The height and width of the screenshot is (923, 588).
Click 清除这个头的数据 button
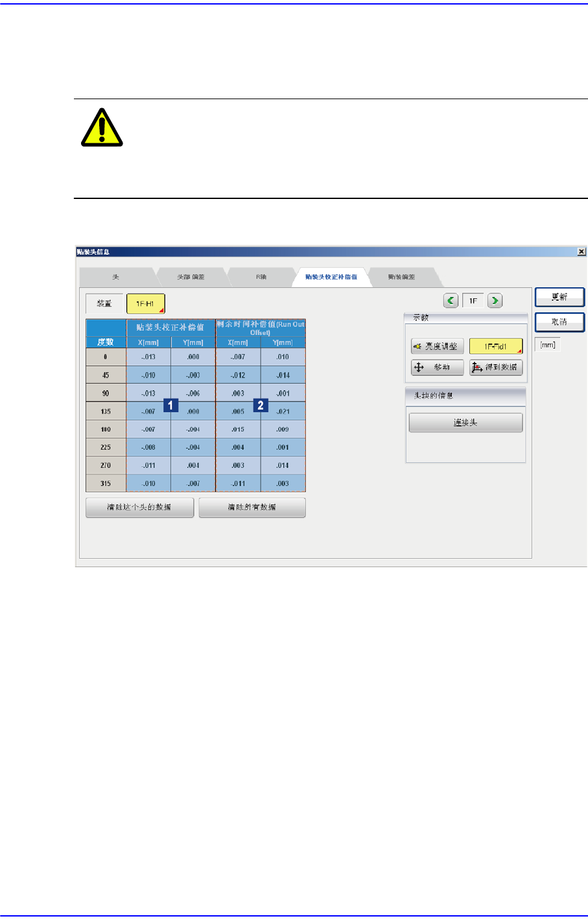(x=139, y=507)
